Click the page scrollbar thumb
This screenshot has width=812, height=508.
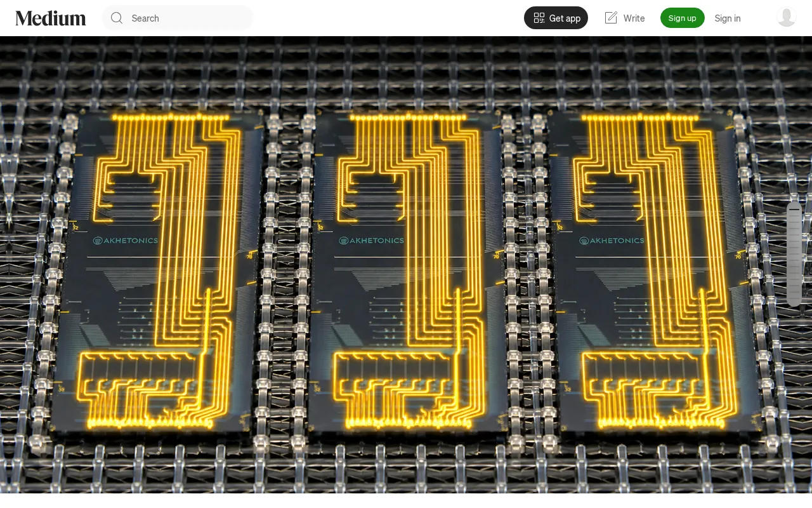794,254
